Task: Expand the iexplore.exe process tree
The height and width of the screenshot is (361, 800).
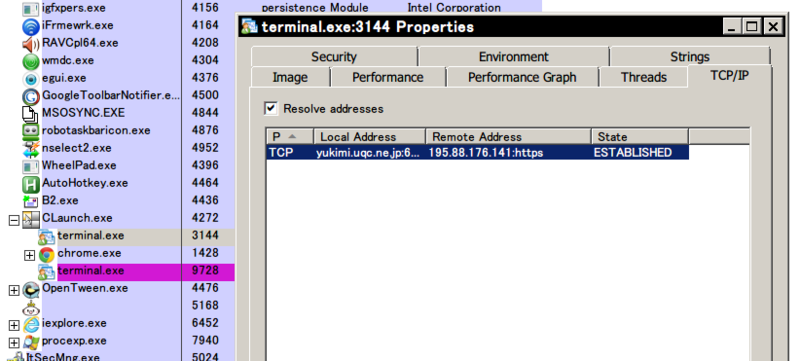Action: [14, 325]
